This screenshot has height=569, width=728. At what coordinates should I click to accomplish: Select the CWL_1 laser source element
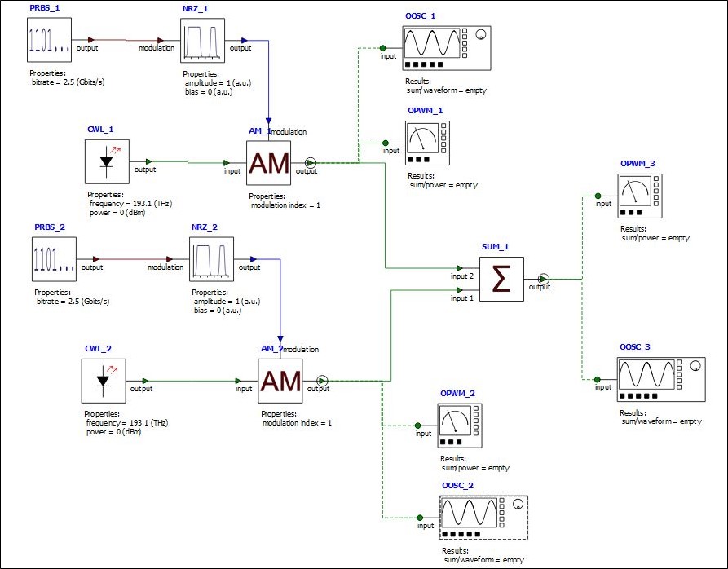(107, 161)
